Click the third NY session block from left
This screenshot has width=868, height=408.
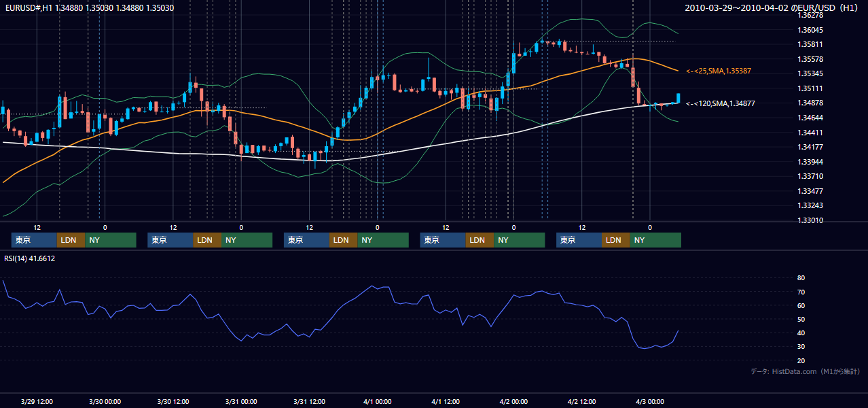(x=383, y=240)
